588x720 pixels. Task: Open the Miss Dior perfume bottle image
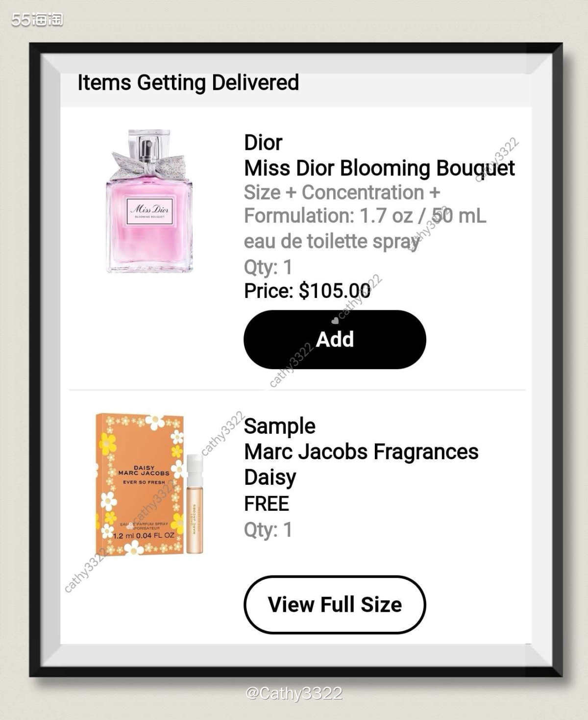click(149, 201)
